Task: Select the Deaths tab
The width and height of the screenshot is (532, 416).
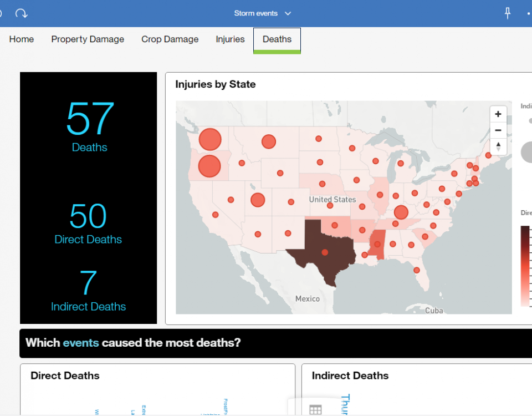Action: click(277, 40)
